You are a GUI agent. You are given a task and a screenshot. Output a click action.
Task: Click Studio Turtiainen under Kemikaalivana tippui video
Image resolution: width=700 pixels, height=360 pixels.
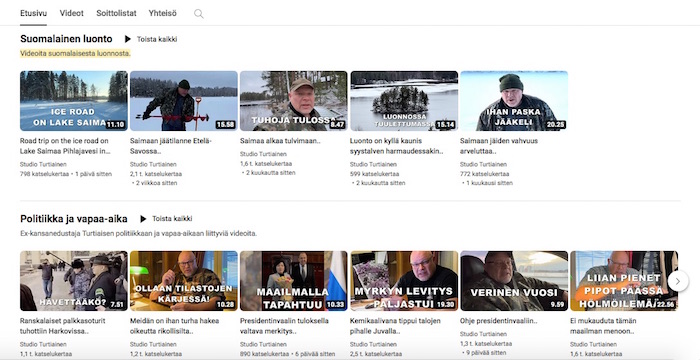click(x=373, y=345)
